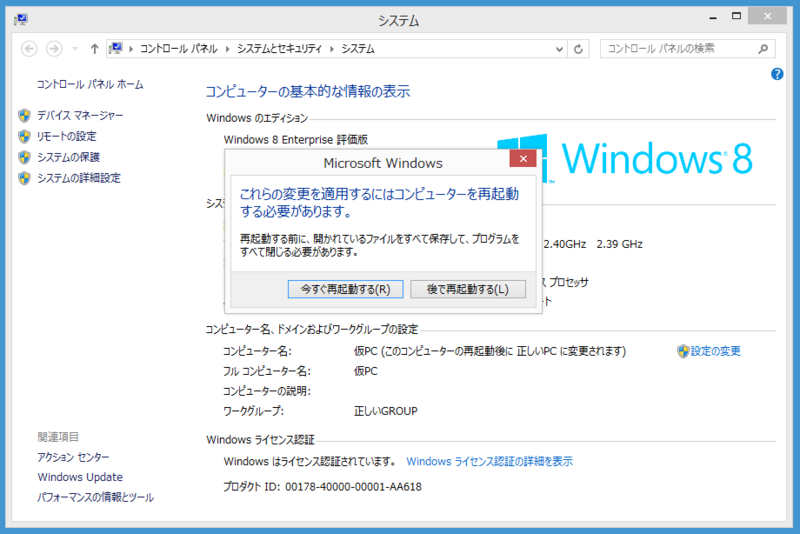The width and height of the screenshot is (800, 534).
Task: Click the computer icon in address bar
Action: point(116,48)
